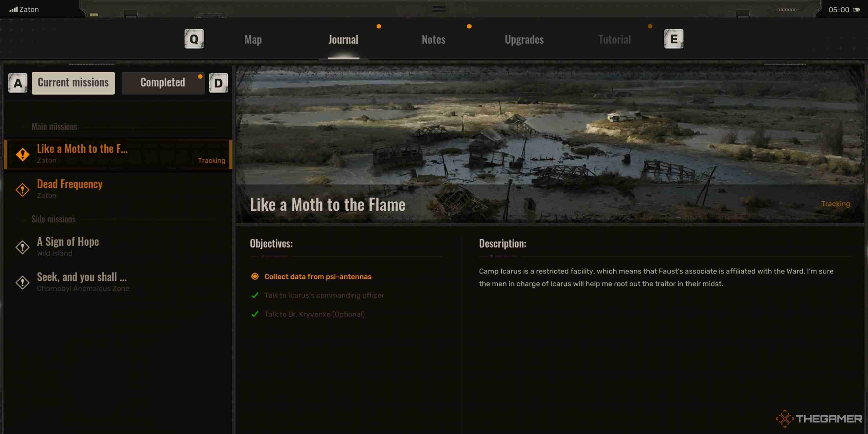Toggle the Current Missions view

[73, 82]
